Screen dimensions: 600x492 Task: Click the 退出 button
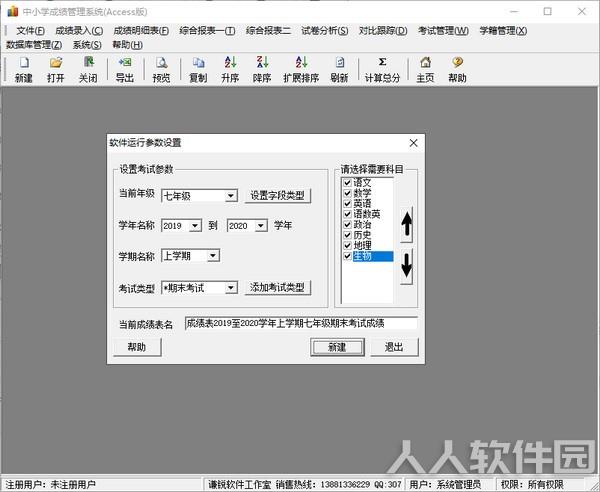click(x=394, y=347)
